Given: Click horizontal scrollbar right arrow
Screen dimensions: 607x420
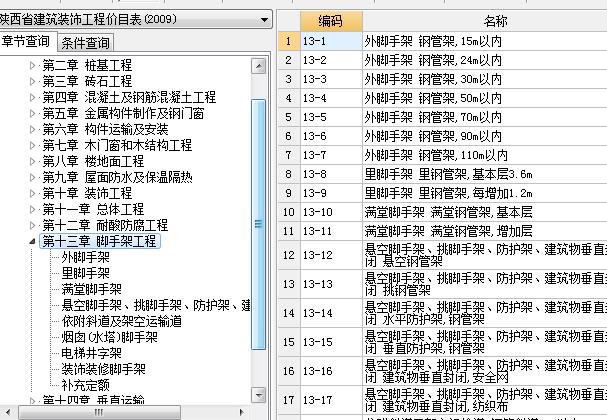Looking at the screenshot, I should (242, 412).
